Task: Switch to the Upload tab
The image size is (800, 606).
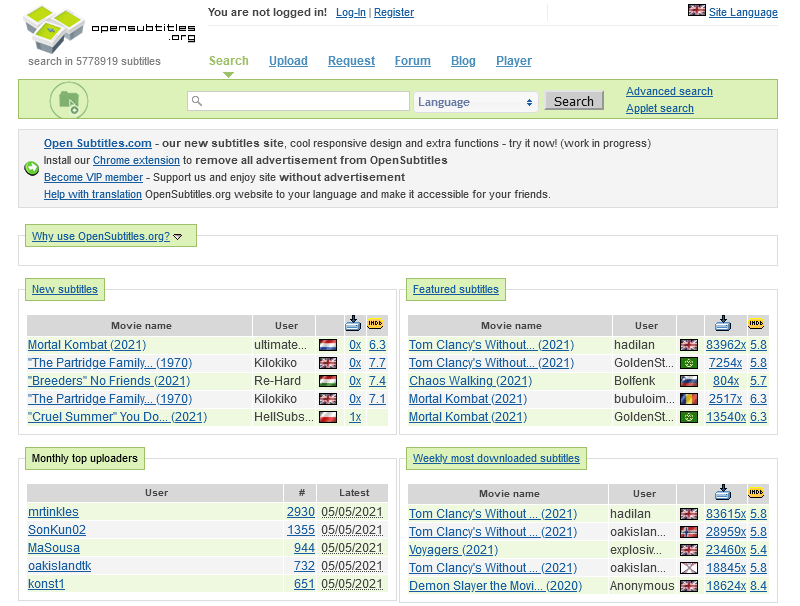Action: tap(288, 61)
